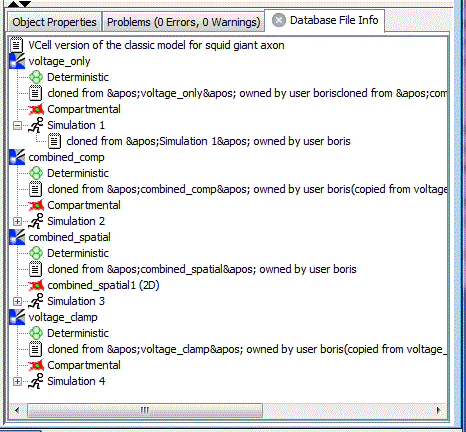
Task: Click the combined_spatial application icon
Action: point(17,237)
